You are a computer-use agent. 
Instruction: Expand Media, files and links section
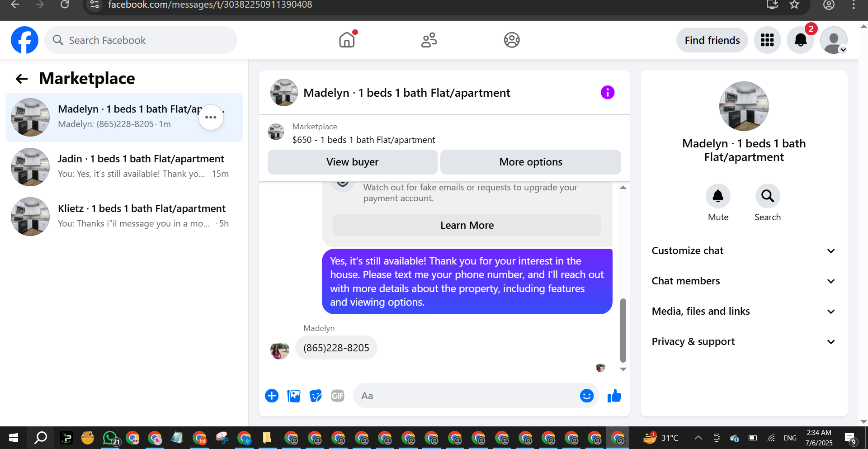pyautogui.click(x=744, y=311)
